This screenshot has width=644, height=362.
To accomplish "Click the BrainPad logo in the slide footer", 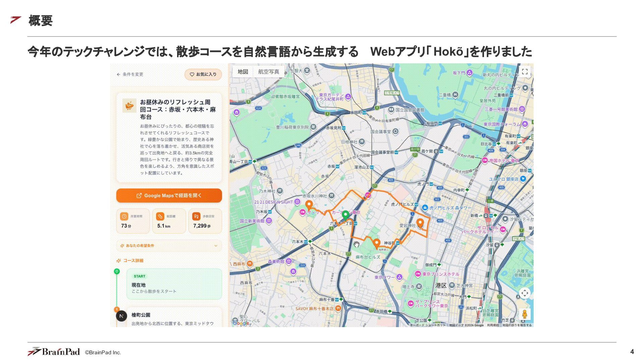I will pos(54,351).
